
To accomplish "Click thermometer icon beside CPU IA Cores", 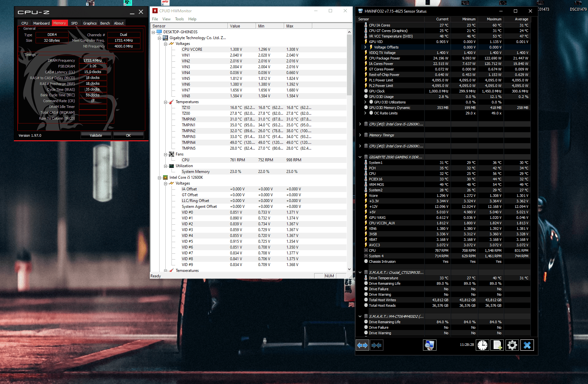I will pos(366,25).
